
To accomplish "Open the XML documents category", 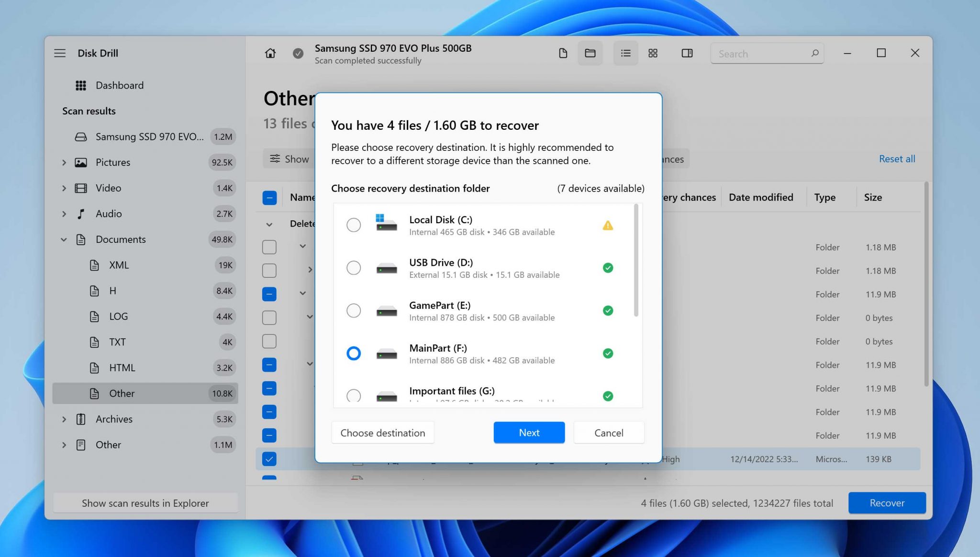I will point(119,265).
